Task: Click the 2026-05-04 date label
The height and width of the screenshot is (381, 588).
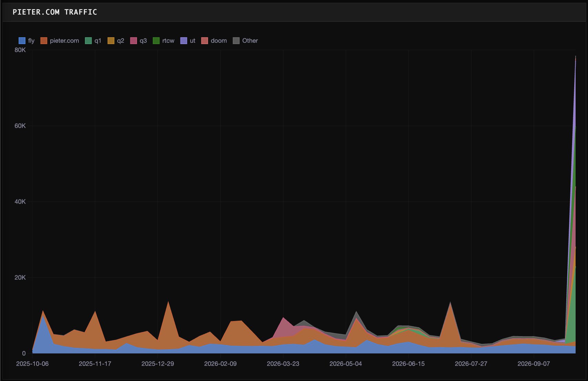Action: 346,364
